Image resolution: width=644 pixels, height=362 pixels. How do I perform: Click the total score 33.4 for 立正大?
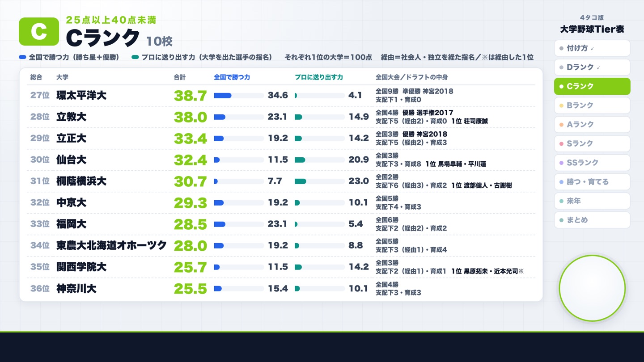[x=191, y=139]
